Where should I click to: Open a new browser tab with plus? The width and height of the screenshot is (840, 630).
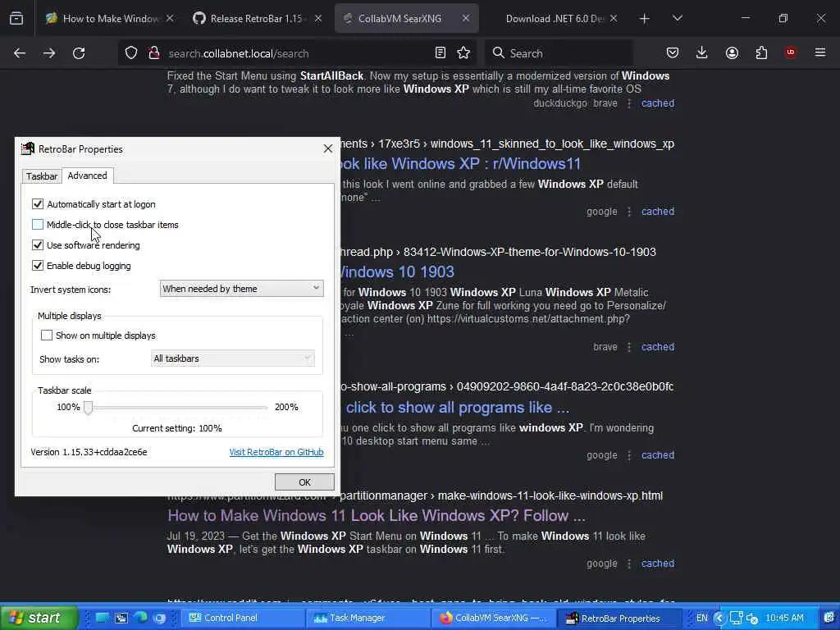tap(645, 19)
